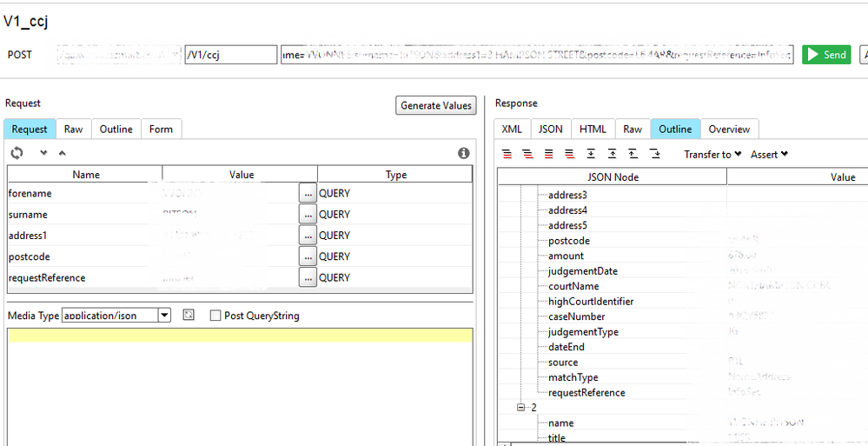Switch to the JSON tab in Response panel
The width and height of the screenshot is (868, 446).
point(550,129)
